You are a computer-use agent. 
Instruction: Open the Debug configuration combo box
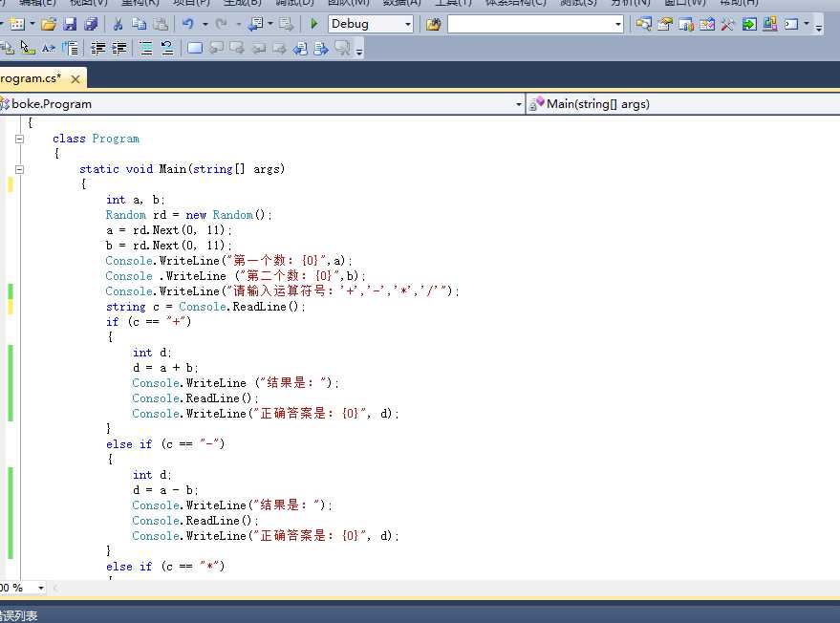[x=370, y=24]
